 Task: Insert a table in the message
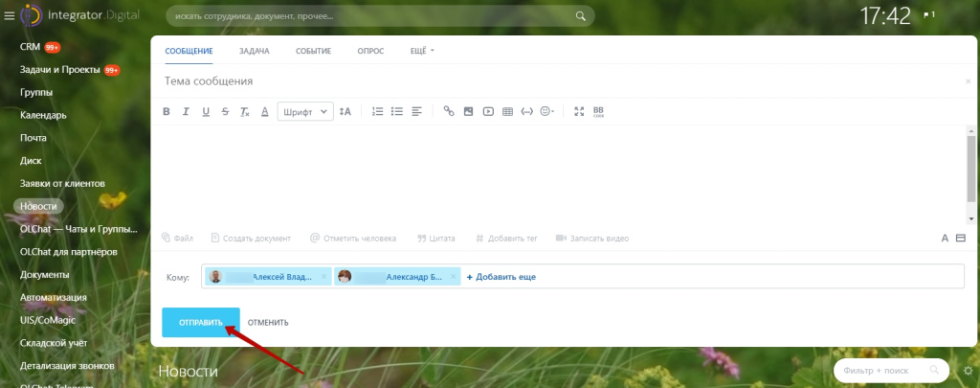(x=507, y=112)
